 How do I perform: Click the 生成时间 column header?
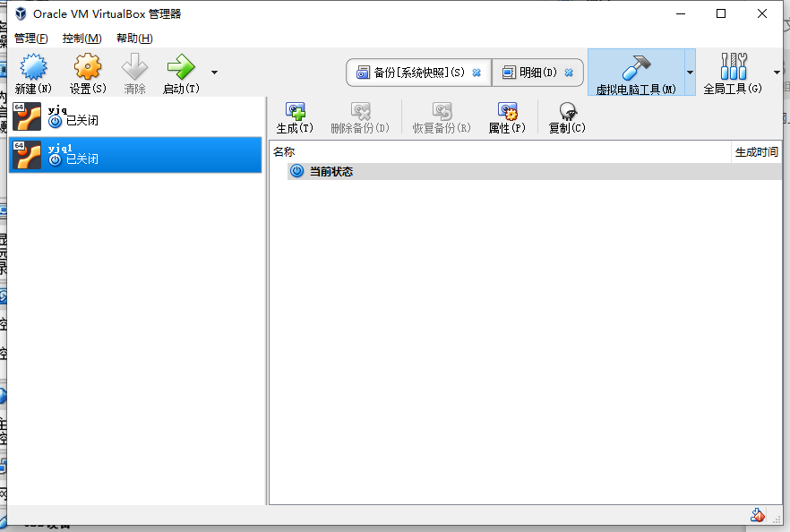[x=757, y=151]
